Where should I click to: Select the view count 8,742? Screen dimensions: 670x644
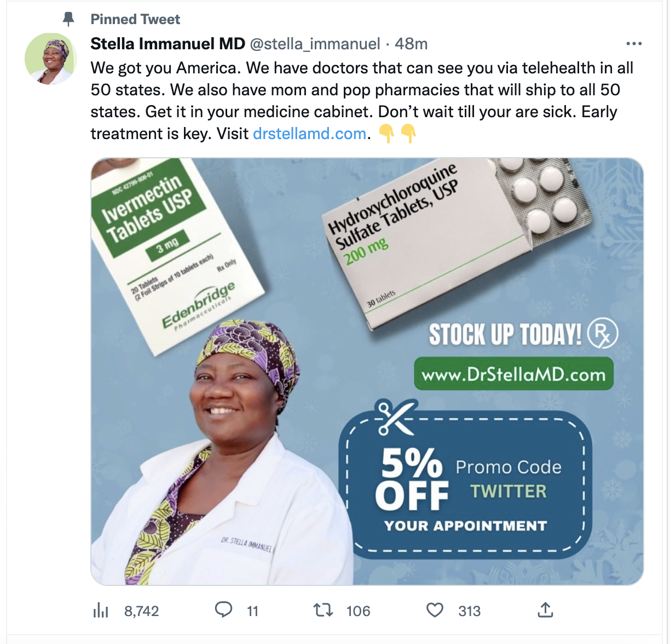coord(141,610)
